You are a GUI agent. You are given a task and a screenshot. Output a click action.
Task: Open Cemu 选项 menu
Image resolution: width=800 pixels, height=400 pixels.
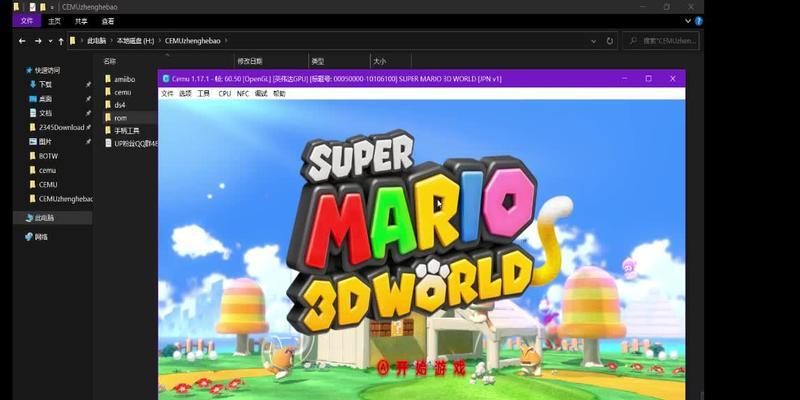(x=185, y=94)
